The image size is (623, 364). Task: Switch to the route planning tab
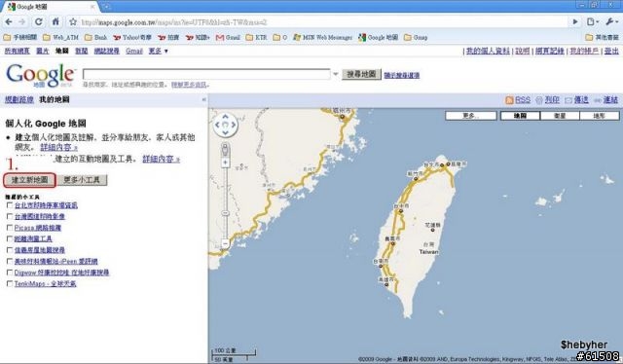pos(19,99)
